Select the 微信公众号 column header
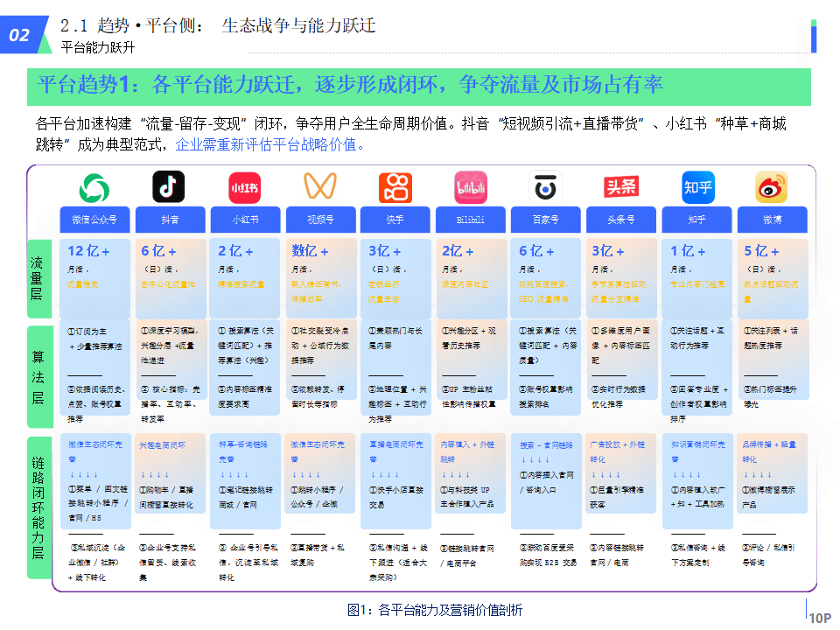840x630 pixels. point(94,220)
